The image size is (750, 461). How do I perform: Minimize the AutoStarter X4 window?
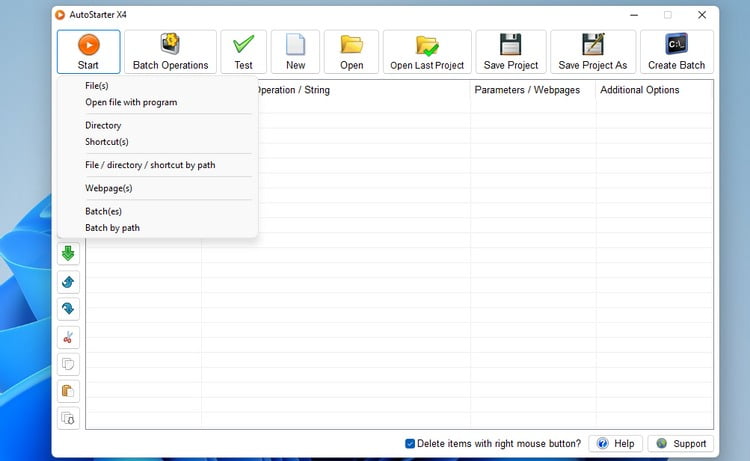coord(634,15)
